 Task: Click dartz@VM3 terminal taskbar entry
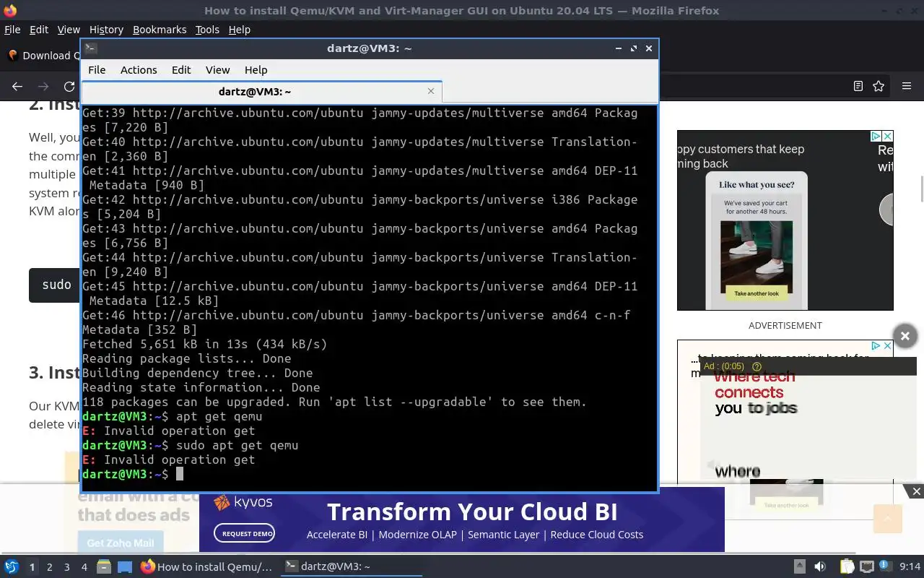pyautogui.click(x=351, y=567)
